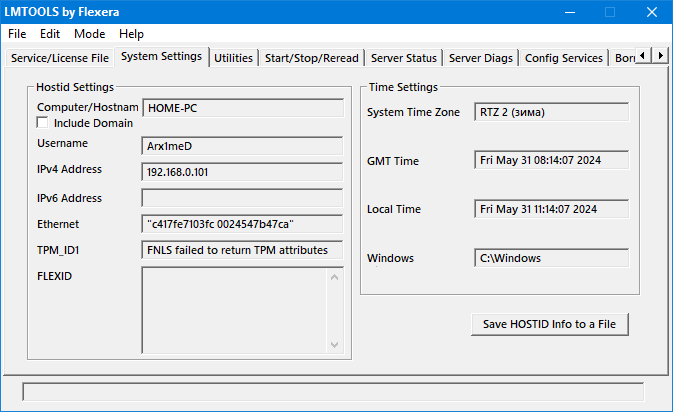Switch to the Utilities tab

coord(233,58)
